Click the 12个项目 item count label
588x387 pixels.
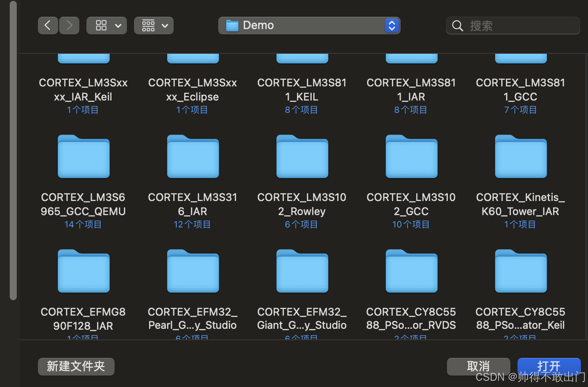click(x=192, y=224)
